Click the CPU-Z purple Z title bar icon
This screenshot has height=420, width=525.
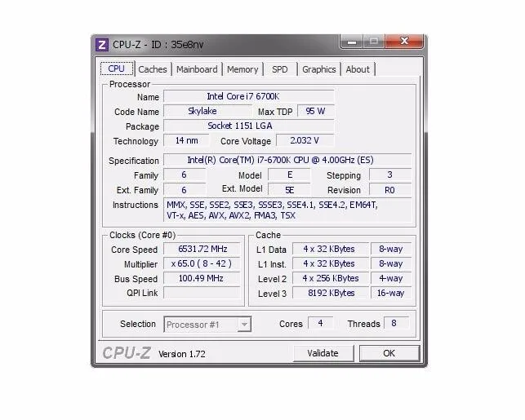point(102,45)
